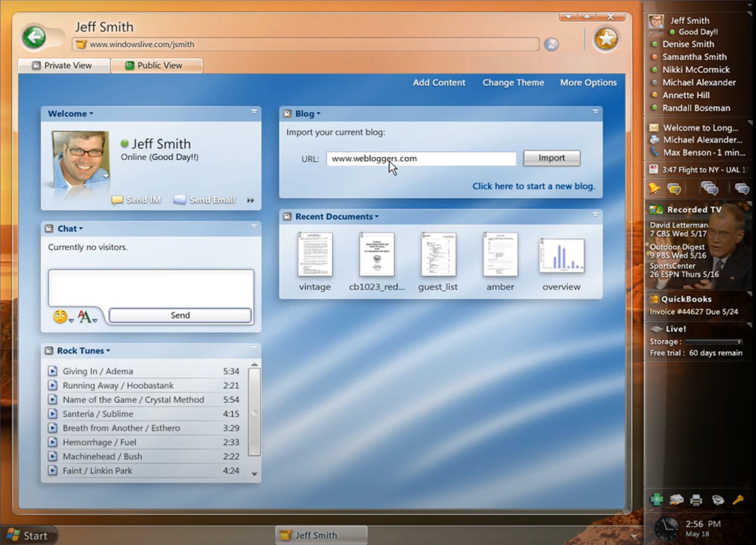
Task: Click the Rock Tunes scroll down arrow
Action: tap(254, 474)
